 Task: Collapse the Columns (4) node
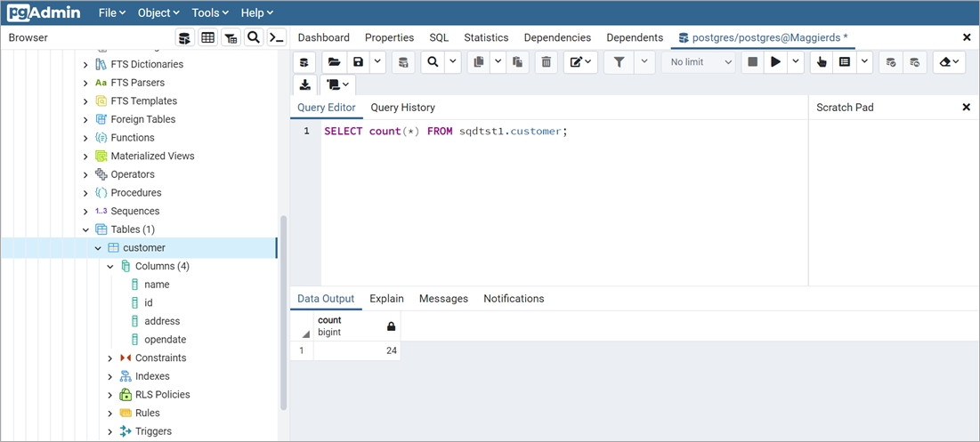pyautogui.click(x=110, y=267)
